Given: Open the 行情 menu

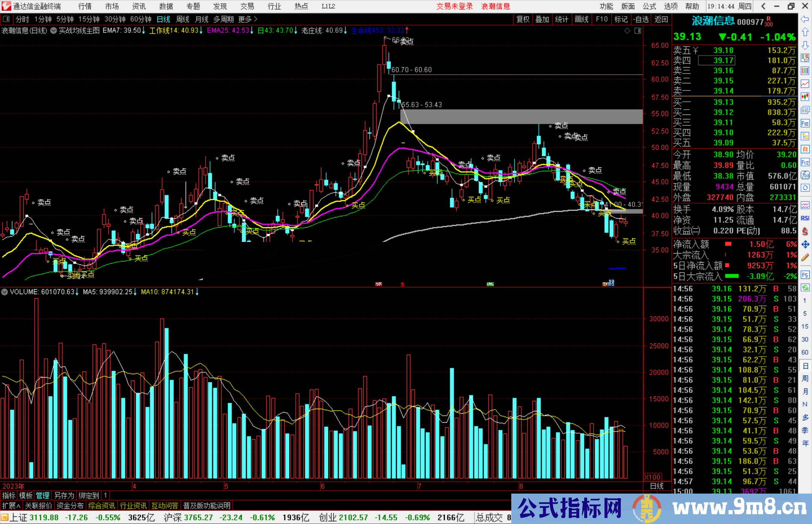Looking at the screenshot, I should click(85, 6).
